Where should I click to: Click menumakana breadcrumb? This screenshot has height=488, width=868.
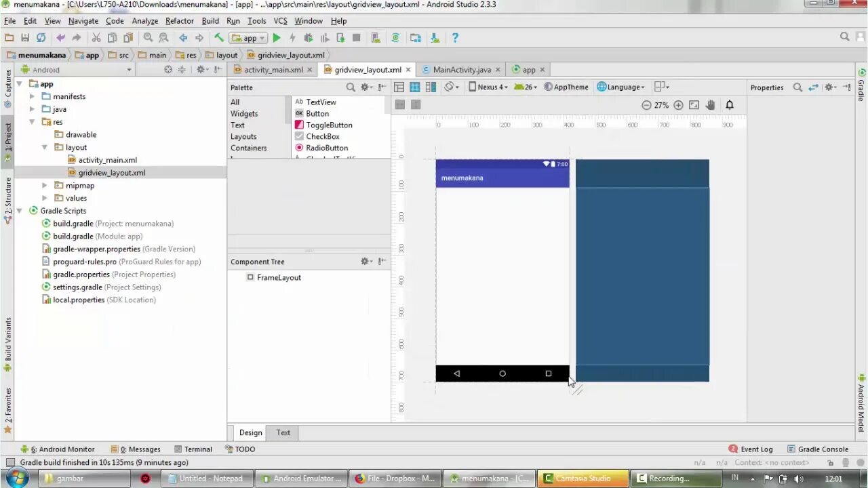click(37, 55)
